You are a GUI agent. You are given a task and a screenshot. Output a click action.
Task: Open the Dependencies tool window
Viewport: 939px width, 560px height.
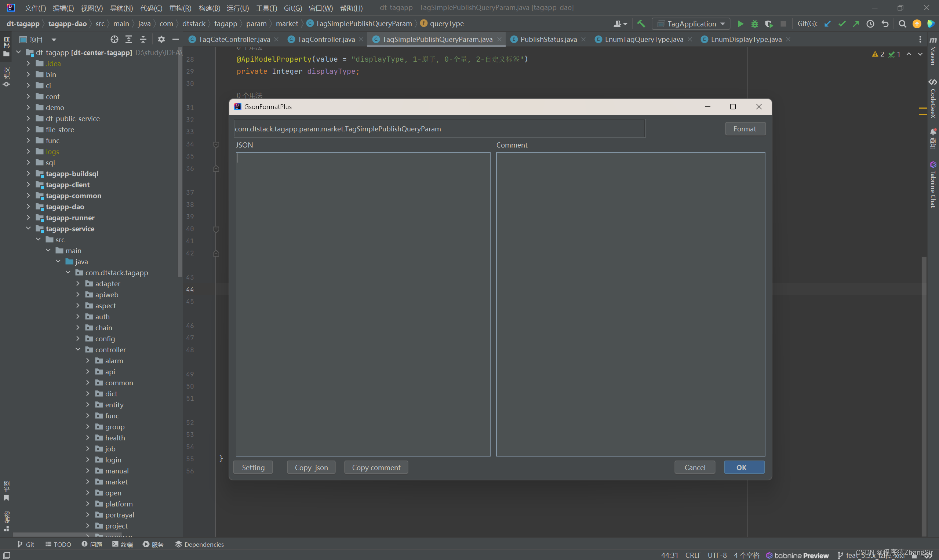coord(200,545)
